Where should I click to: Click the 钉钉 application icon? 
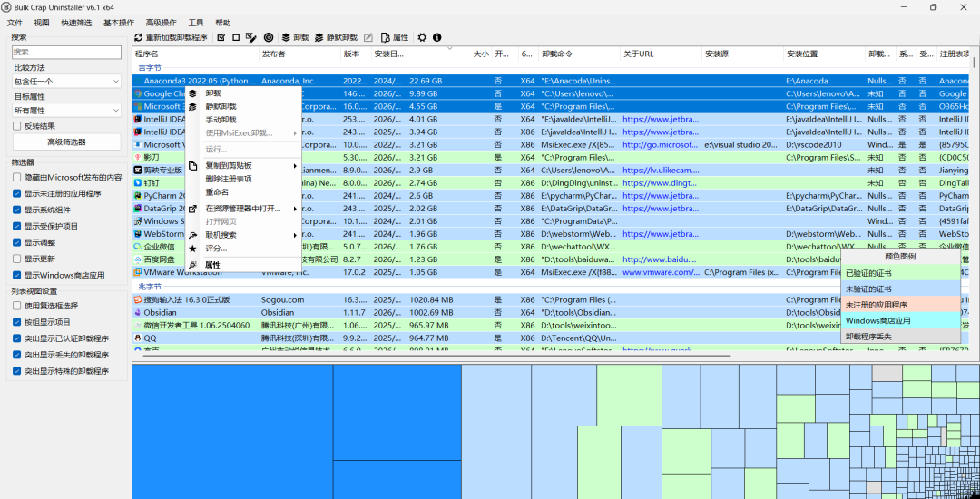tap(138, 183)
